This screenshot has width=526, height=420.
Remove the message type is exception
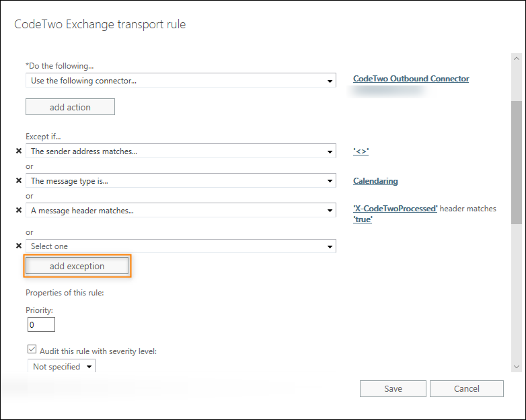tap(19, 180)
